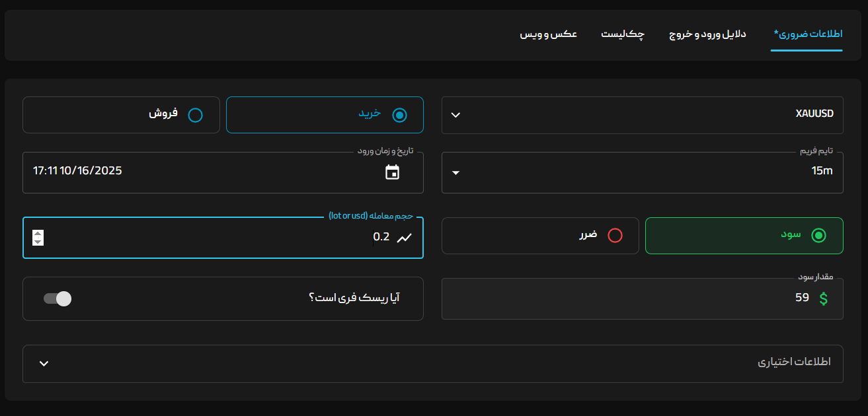Select the سود (profit) option

click(819, 235)
